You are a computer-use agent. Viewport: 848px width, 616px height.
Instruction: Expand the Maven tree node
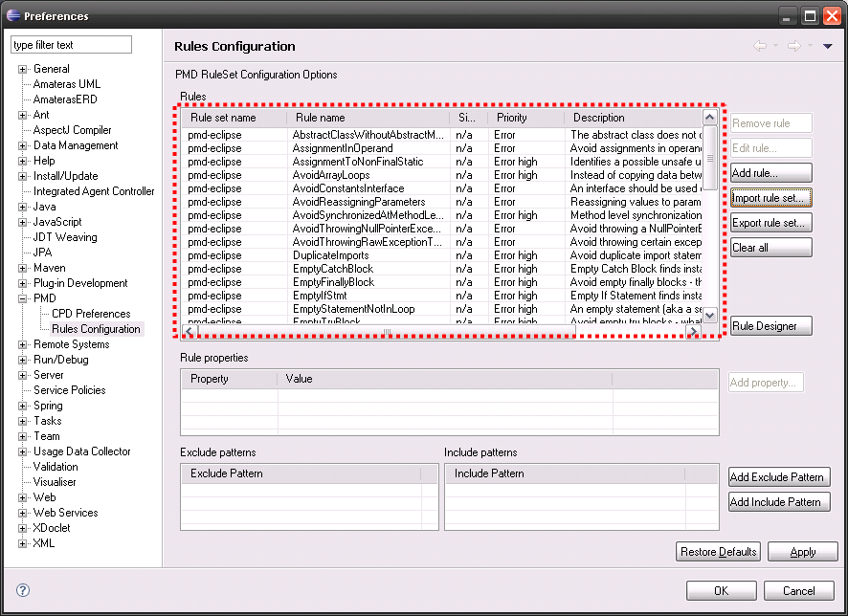[x=23, y=268]
